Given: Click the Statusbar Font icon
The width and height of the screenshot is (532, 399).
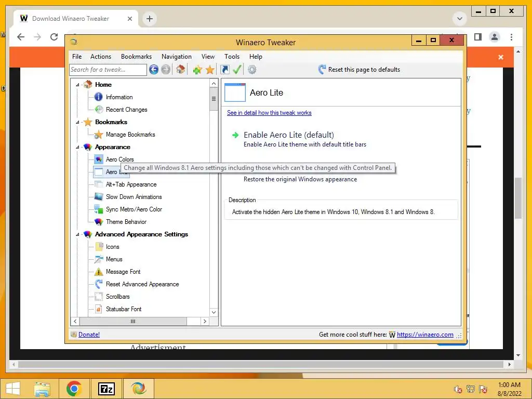Looking at the screenshot, I should click(99, 309).
